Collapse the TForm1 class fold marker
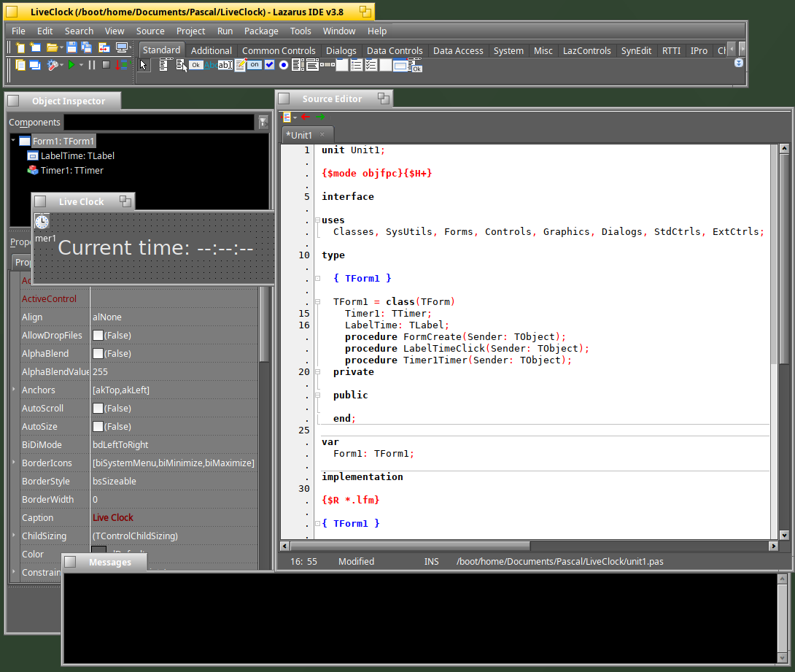Screen dimensions: 795x672 coord(317,302)
